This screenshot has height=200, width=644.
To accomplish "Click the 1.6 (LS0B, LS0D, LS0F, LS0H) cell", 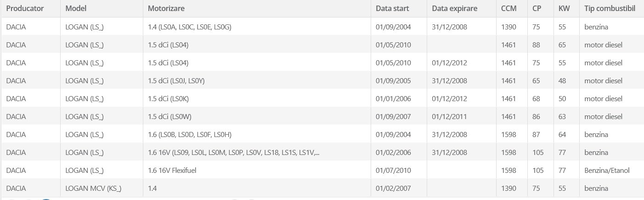I will pyautogui.click(x=257, y=134).
